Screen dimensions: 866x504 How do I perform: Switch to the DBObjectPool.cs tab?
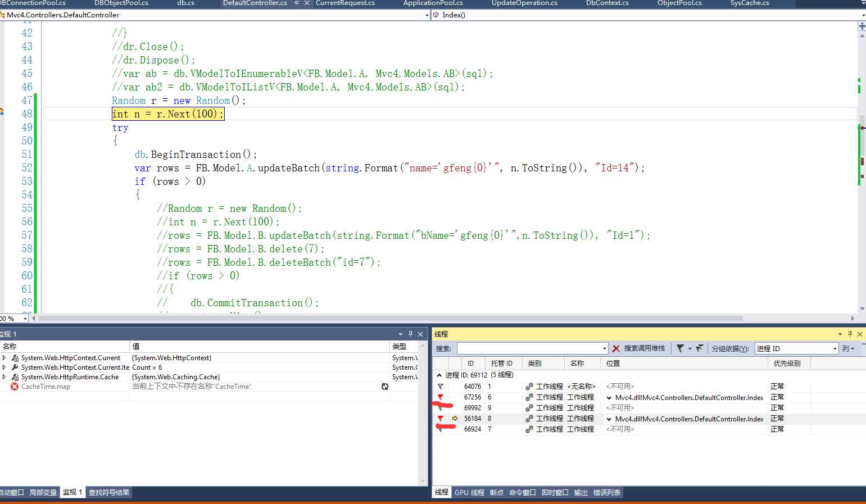coord(121,3)
